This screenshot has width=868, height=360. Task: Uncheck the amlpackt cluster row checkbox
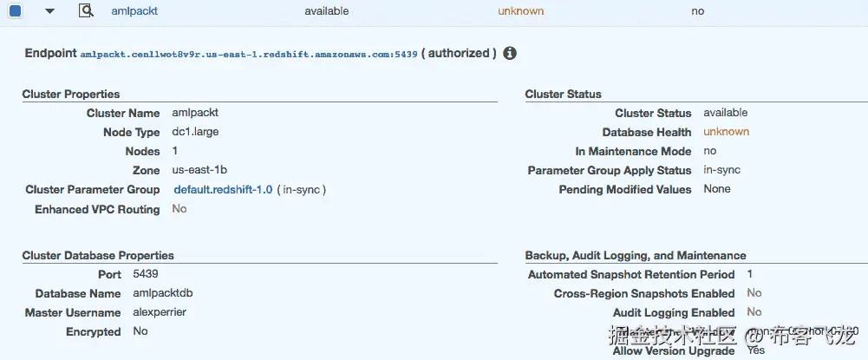[x=16, y=11]
